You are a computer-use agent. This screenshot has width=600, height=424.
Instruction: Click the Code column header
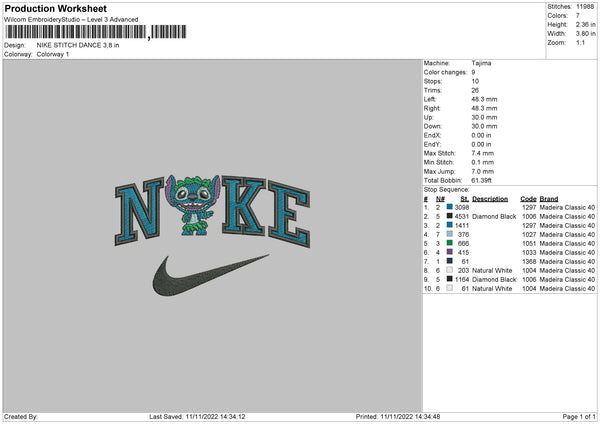tap(528, 199)
